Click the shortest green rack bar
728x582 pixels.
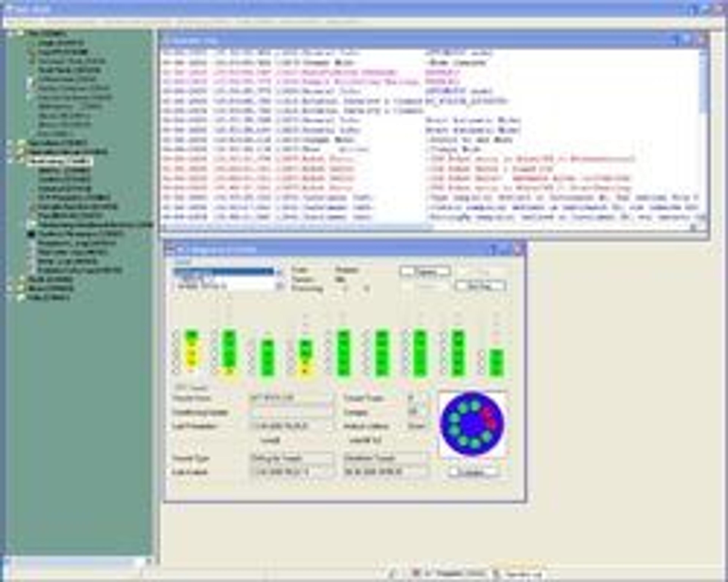coord(496,362)
